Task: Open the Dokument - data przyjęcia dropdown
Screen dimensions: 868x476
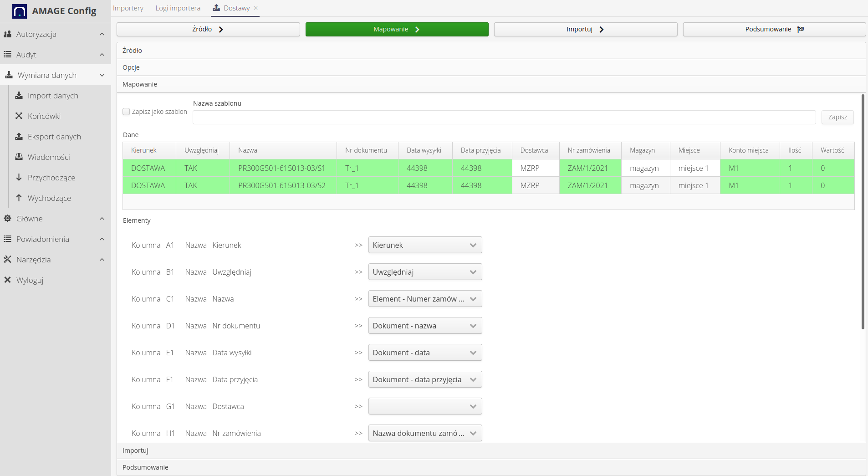Action: [425, 379]
